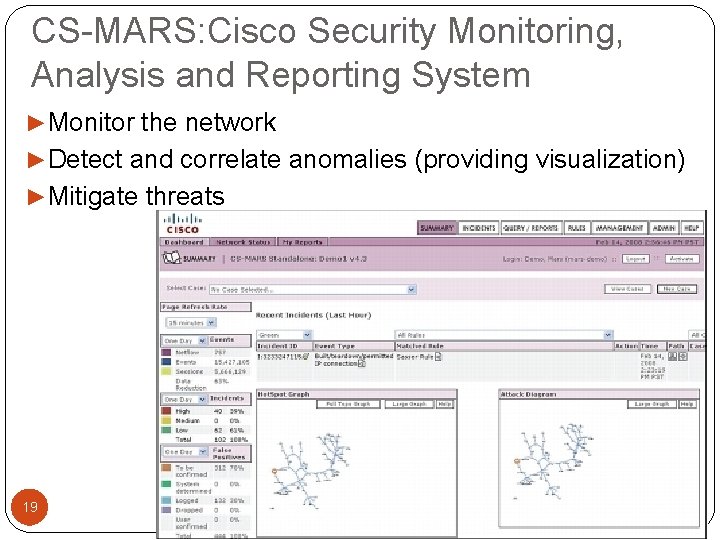This screenshot has height=540, width=720.
Task: Click the Summary book icon in the header
Action: click(x=172, y=258)
